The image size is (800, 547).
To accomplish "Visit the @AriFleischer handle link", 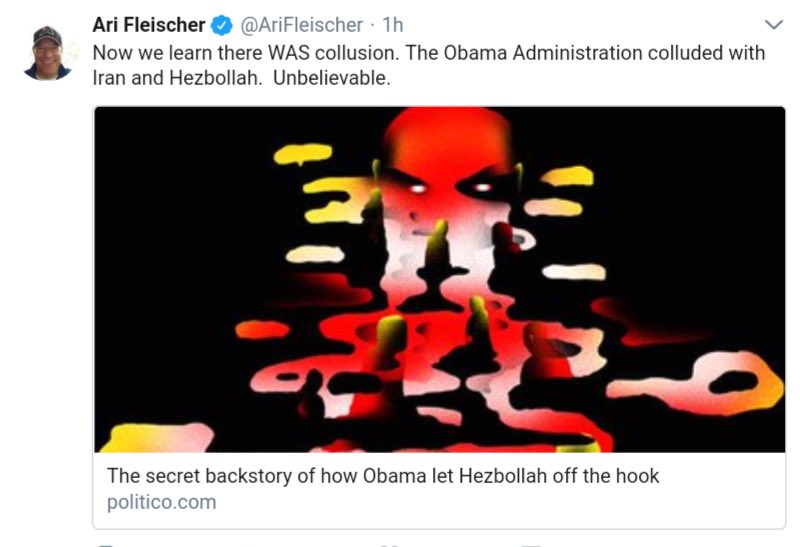I will click(301, 25).
